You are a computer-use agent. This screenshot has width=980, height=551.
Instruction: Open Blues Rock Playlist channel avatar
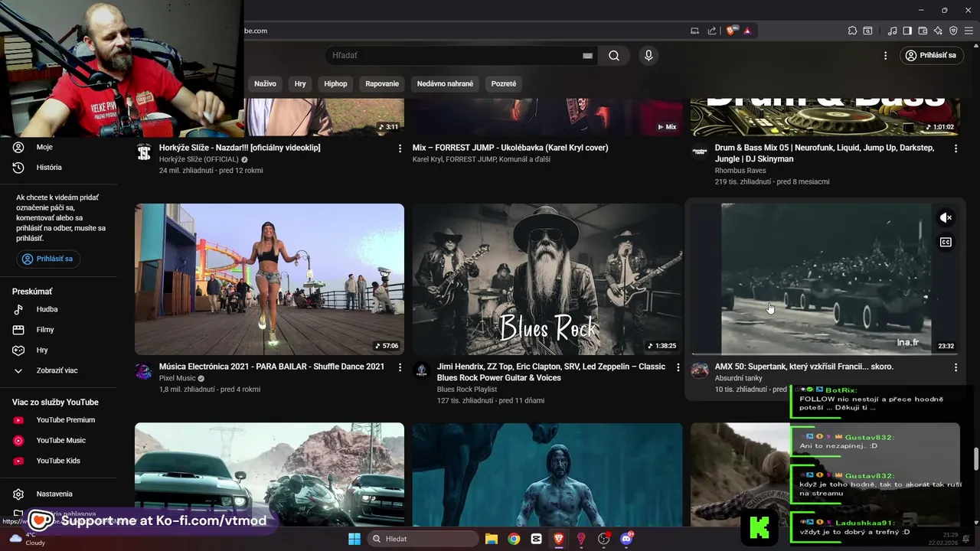point(421,371)
